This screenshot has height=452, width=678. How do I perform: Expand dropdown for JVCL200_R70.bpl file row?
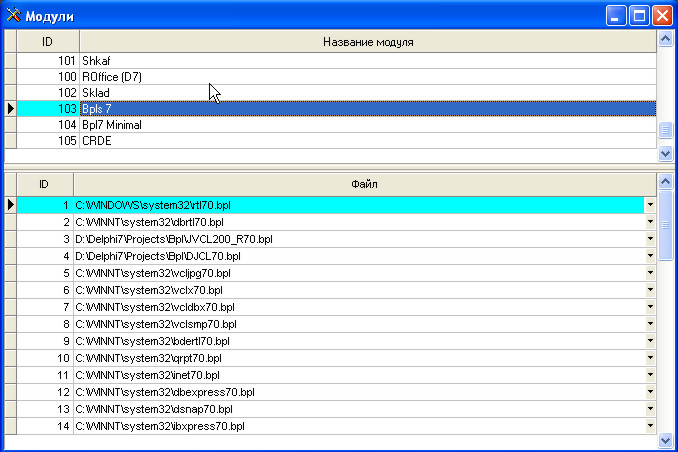[650, 239]
